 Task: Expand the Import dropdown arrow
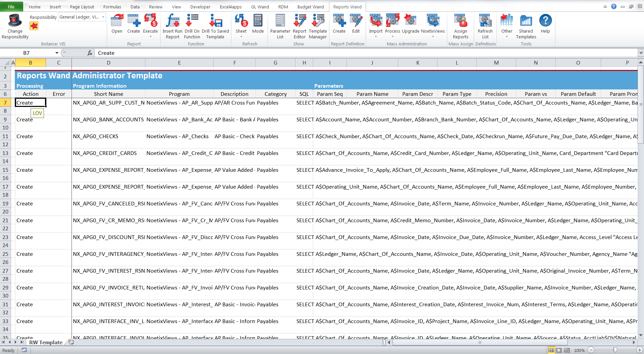[376, 37]
